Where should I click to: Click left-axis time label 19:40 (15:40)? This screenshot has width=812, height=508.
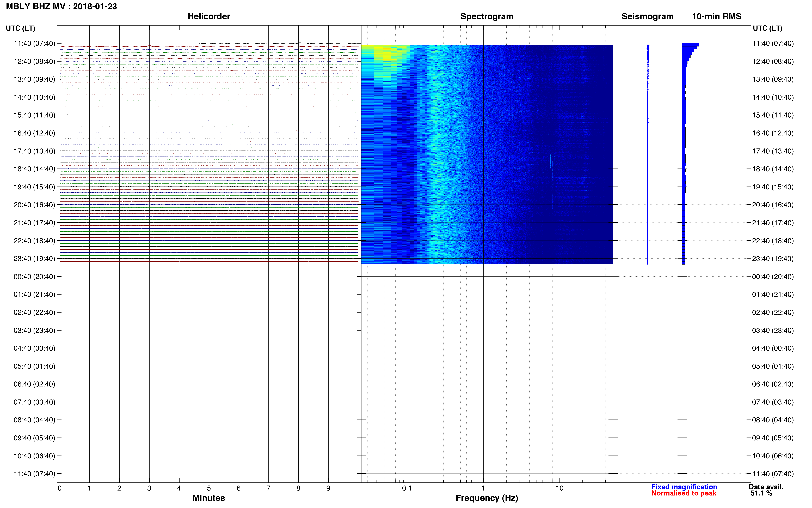[34, 187]
